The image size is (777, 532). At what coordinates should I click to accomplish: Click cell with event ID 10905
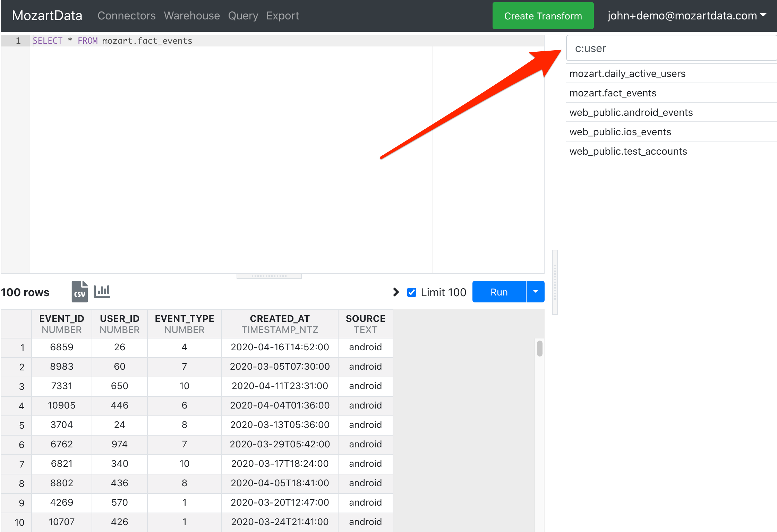(x=62, y=405)
